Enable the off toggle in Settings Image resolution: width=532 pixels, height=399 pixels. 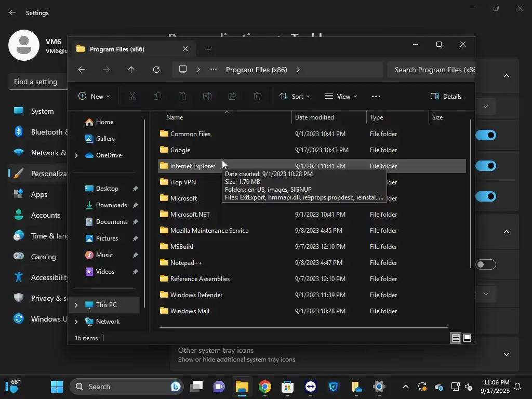[486, 264]
